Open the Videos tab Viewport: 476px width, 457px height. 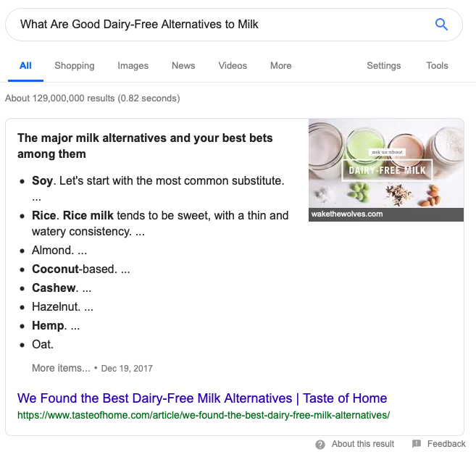(233, 66)
